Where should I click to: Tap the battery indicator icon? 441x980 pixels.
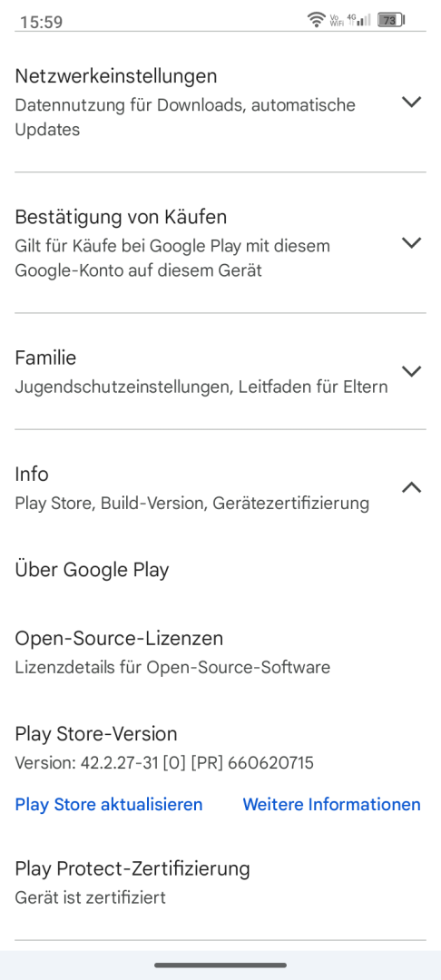click(x=392, y=20)
